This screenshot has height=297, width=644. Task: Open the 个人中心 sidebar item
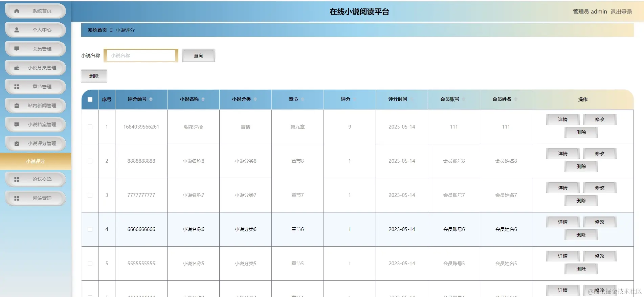36,30
